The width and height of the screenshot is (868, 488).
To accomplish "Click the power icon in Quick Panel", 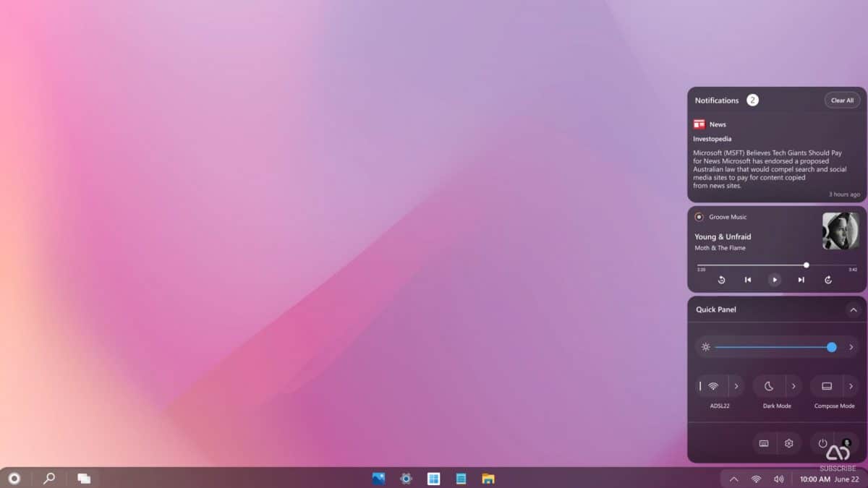I will (822, 443).
